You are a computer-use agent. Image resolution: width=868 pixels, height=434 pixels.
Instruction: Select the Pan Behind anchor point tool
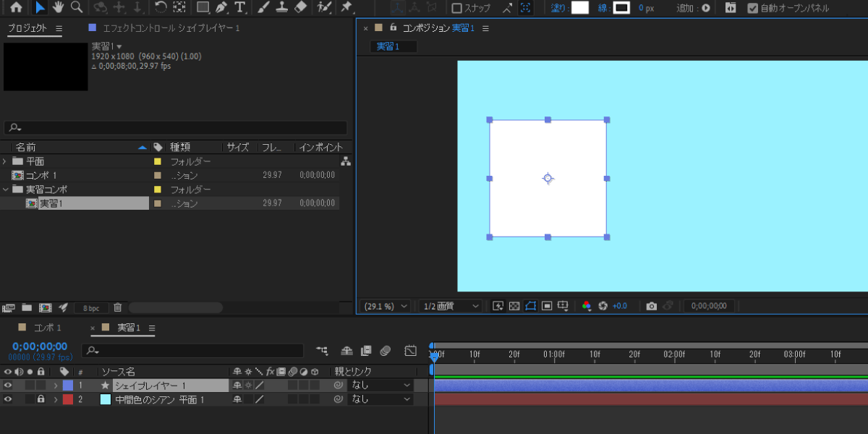(179, 8)
